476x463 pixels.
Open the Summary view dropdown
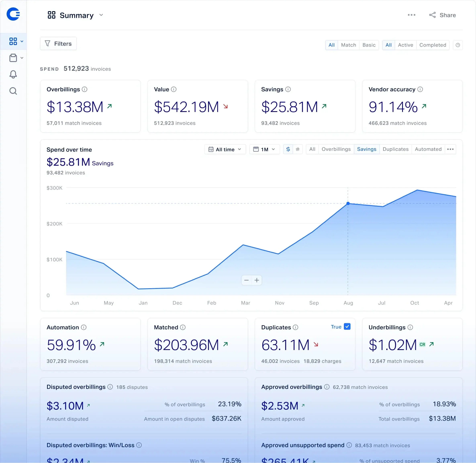click(x=101, y=15)
